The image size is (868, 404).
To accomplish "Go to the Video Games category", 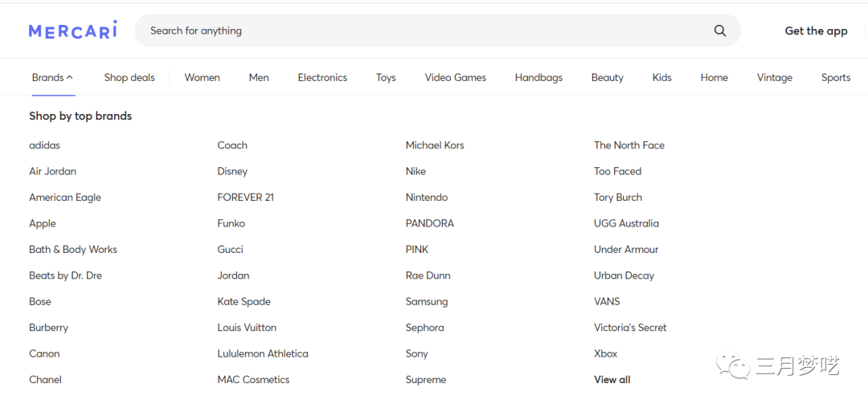I will [x=455, y=78].
